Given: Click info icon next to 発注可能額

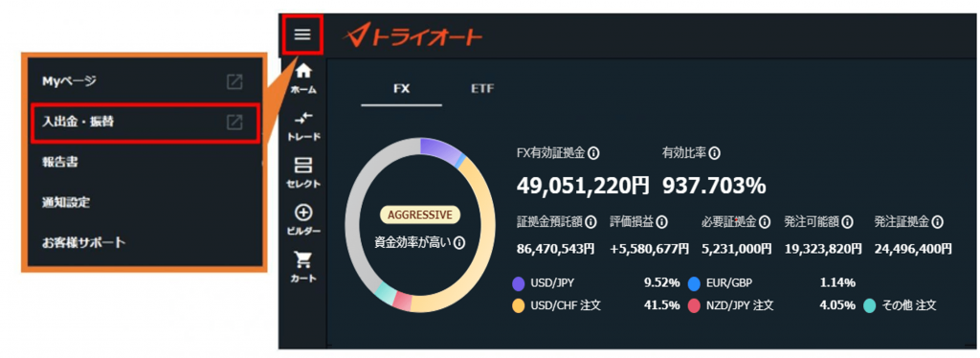Looking at the screenshot, I should click(x=847, y=222).
